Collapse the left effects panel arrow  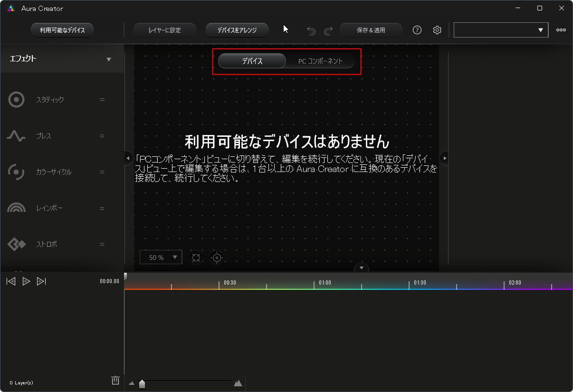pos(128,158)
